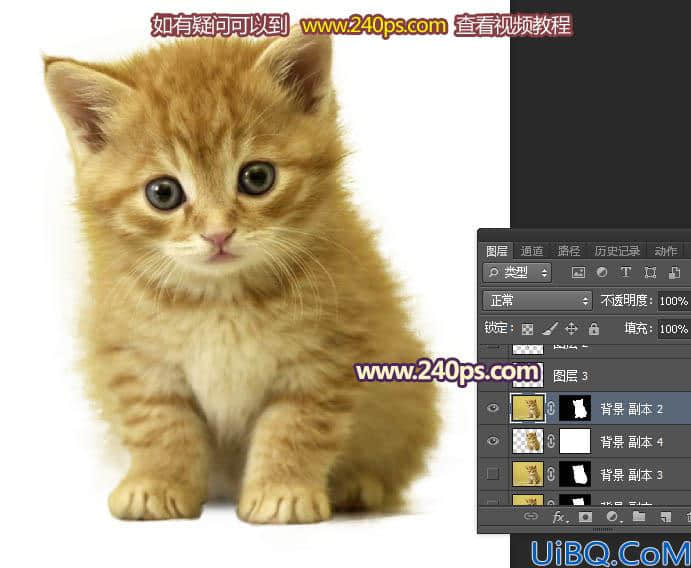The width and height of the screenshot is (691, 568).
Task: Hide the 背景 副本 2 layer
Action: (493, 408)
